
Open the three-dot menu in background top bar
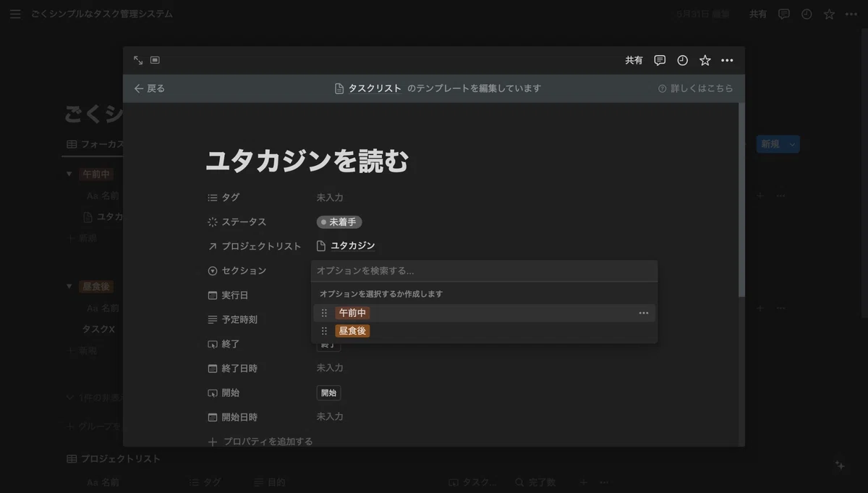[851, 14]
